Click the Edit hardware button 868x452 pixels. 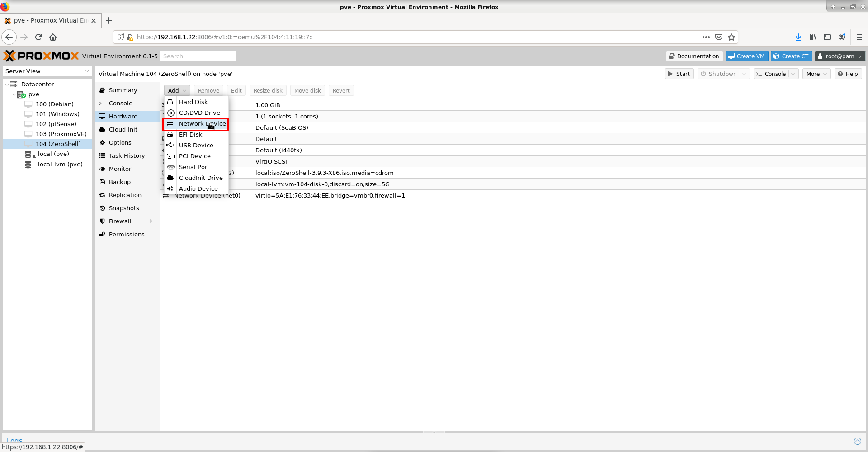pyautogui.click(x=236, y=90)
